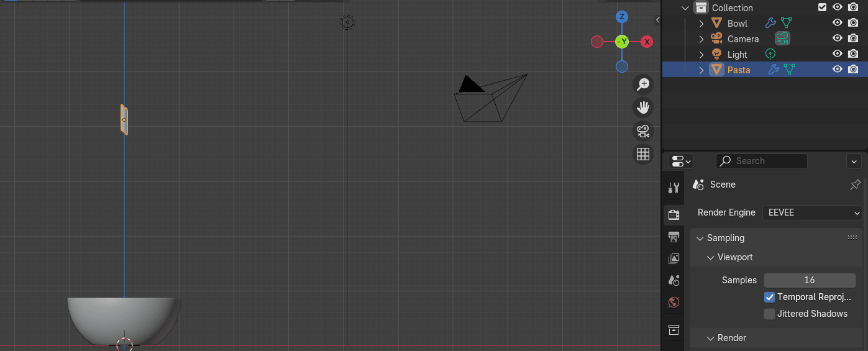Viewport: 868px width, 351px height.
Task: Open the Render Engine dropdown
Action: [x=812, y=212]
